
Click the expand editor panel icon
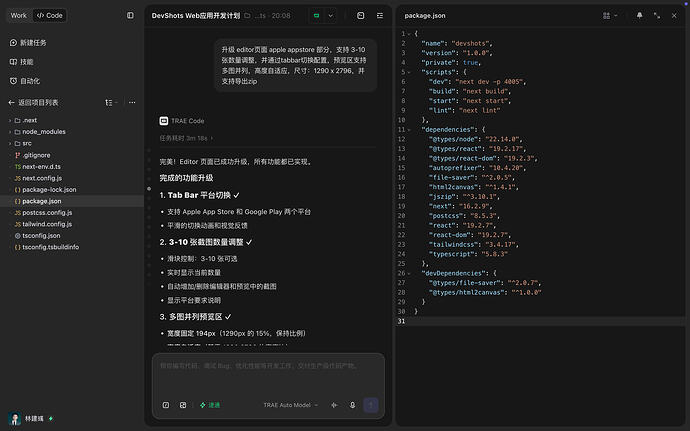(x=657, y=15)
